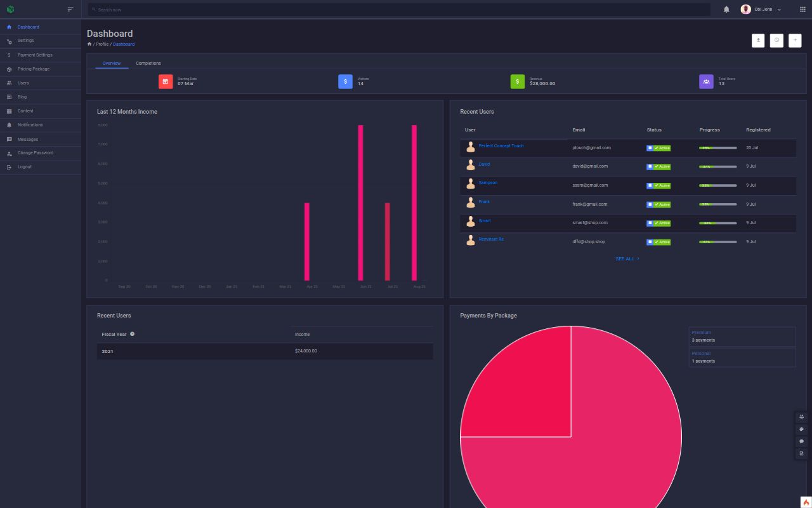The height and width of the screenshot is (508, 812).
Task: Click the Dashboard breadcrumb link
Action: [x=124, y=44]
